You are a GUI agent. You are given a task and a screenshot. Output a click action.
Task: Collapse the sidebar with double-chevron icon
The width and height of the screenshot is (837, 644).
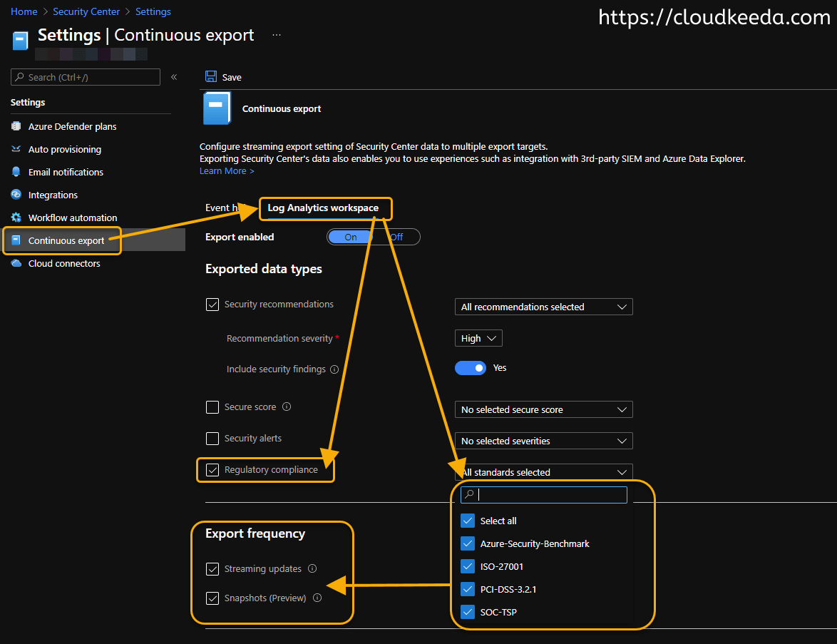[174, 77]
